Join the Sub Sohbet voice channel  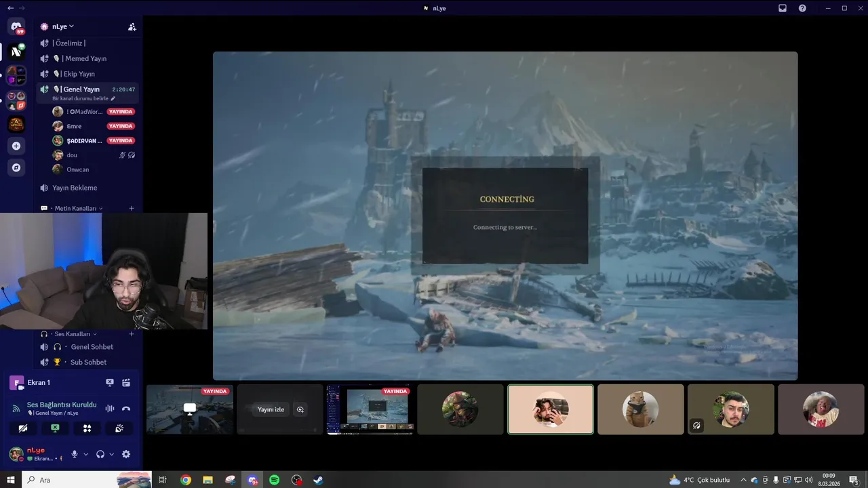[x=88, y=362]
